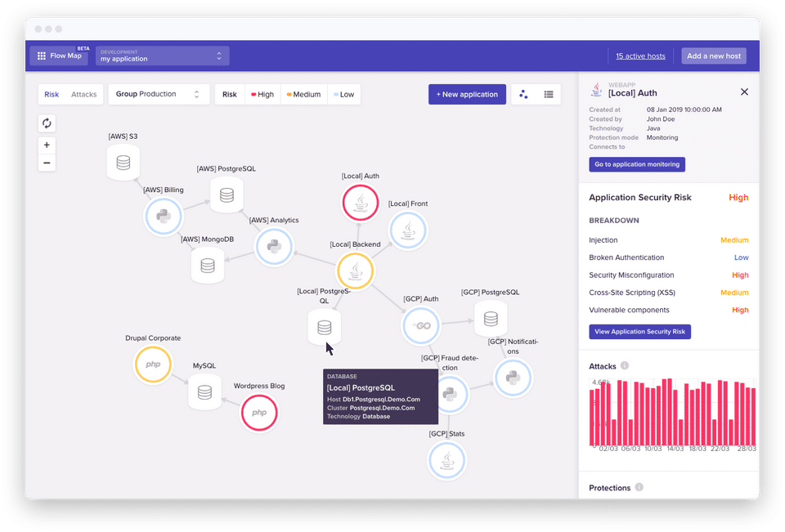Click Go to application monitoring
The width and height of the screenshot is (785, 532).
tap(637, 164)
